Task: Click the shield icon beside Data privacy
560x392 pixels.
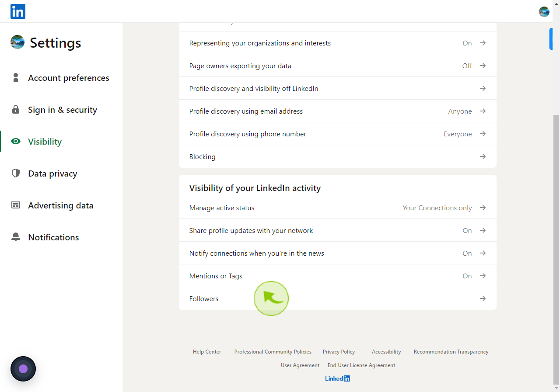Action: tap(16, 173)
